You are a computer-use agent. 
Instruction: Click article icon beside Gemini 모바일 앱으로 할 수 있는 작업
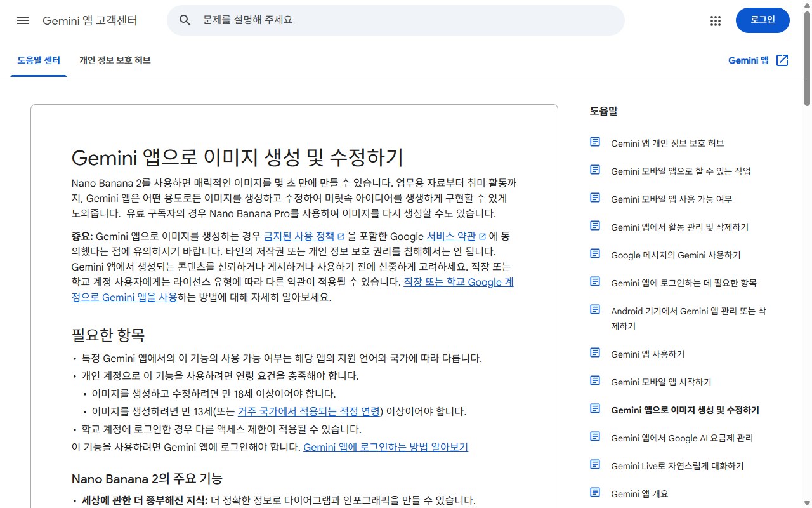click(x=595, y=170)
